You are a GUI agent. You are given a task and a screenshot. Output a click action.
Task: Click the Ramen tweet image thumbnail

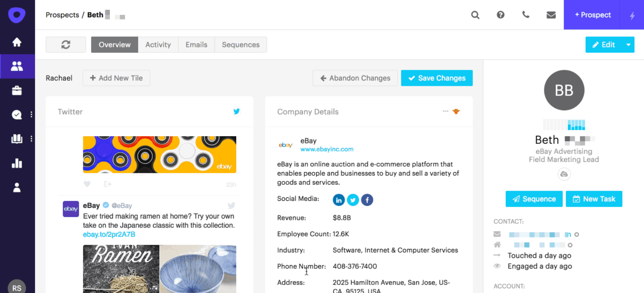tap(121, 268)
